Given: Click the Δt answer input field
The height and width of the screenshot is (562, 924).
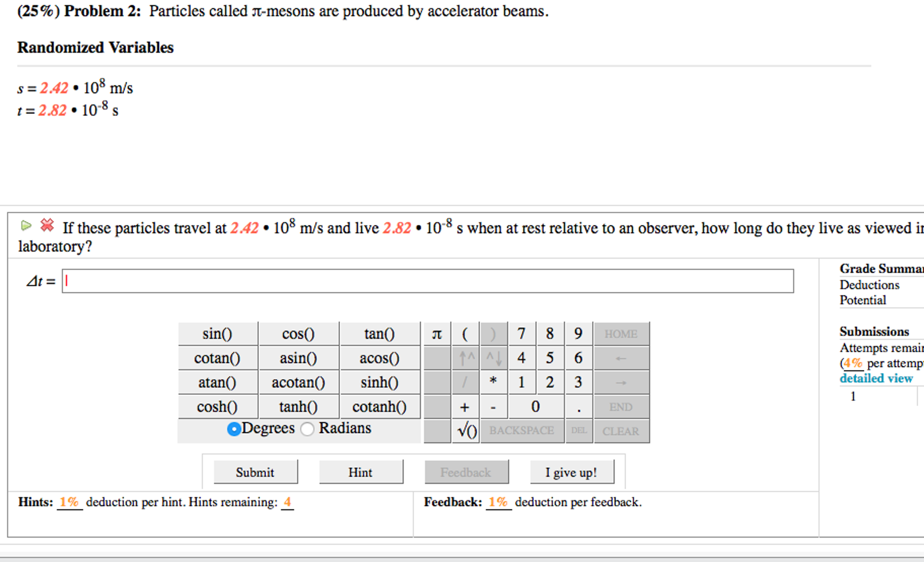Looking at the screenshot, I should (428, 281).
